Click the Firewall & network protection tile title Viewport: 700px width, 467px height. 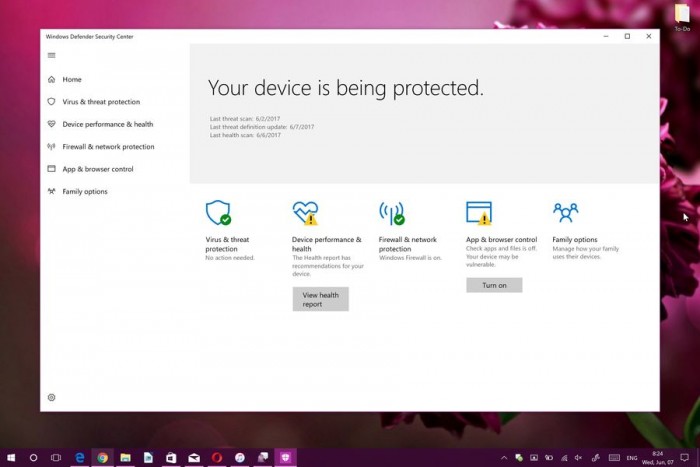tap(408, 244)
